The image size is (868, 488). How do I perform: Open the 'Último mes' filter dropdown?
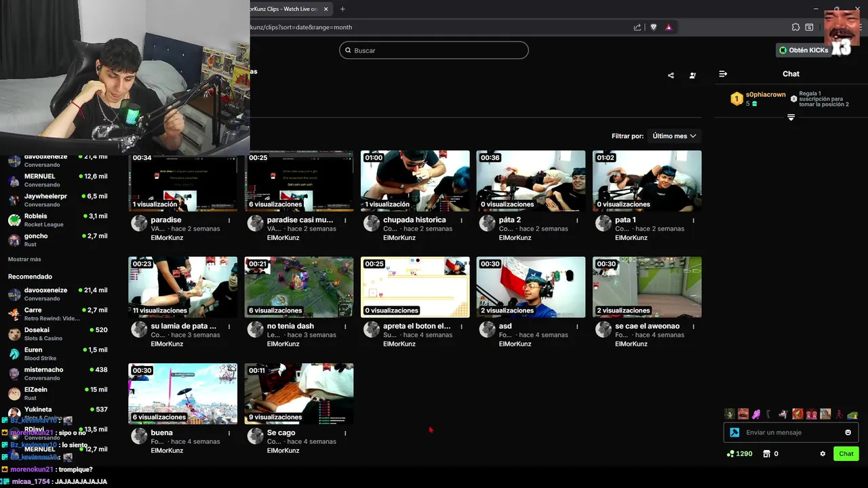(674, 136)
